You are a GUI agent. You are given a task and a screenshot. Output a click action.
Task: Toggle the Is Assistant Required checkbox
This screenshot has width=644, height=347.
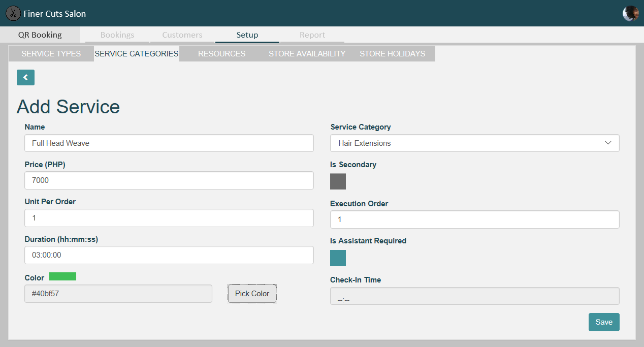pyautogui.click(x=338, y=258)
